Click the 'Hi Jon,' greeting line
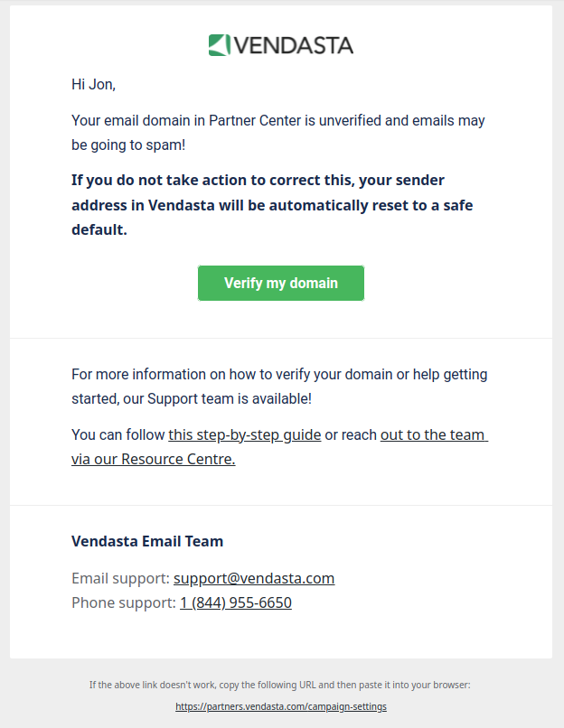This screenshot has width=564, height=728. [x=93, y=85]
